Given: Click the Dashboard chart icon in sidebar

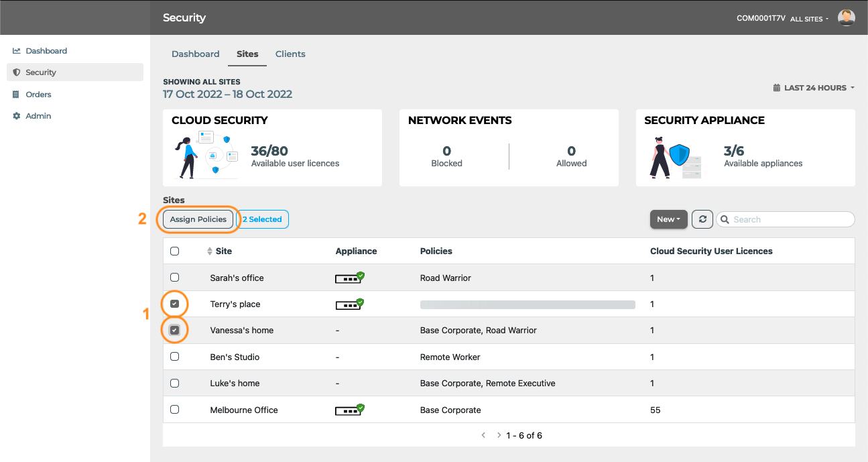Looking at the screenshot, I should (x=17, y=51).
